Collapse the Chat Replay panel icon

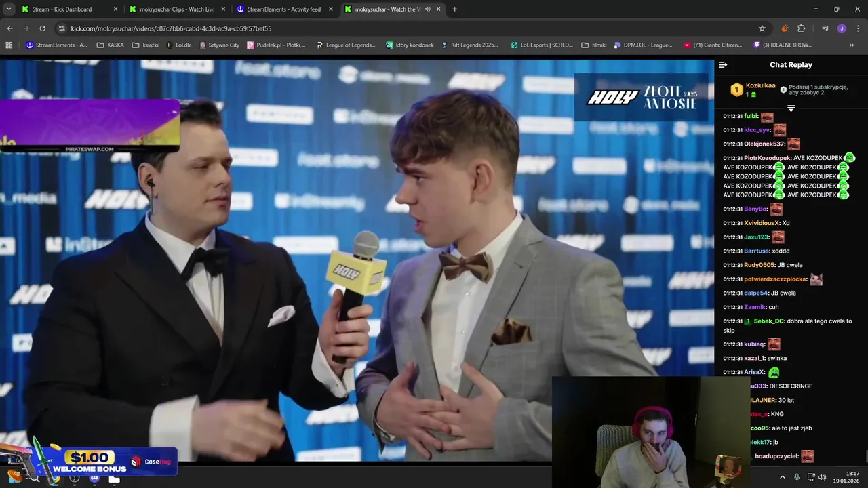click(x=723, y=65)
